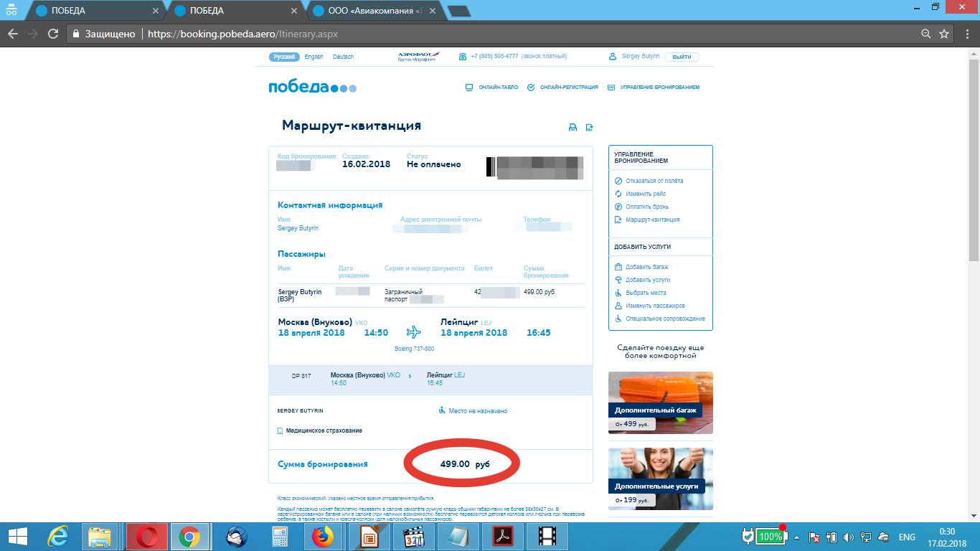Click the change passengers person icon
The image size is (980, 551).
618,306
